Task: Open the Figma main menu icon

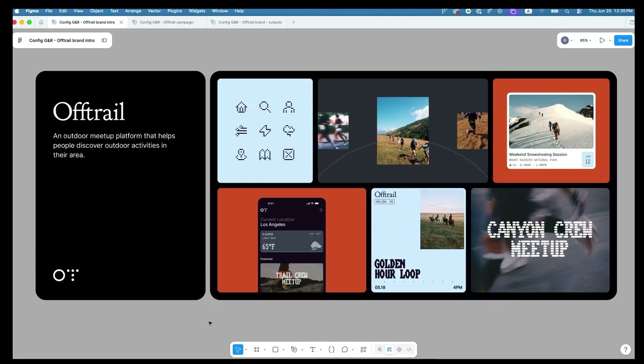Action: click(20, 40)
